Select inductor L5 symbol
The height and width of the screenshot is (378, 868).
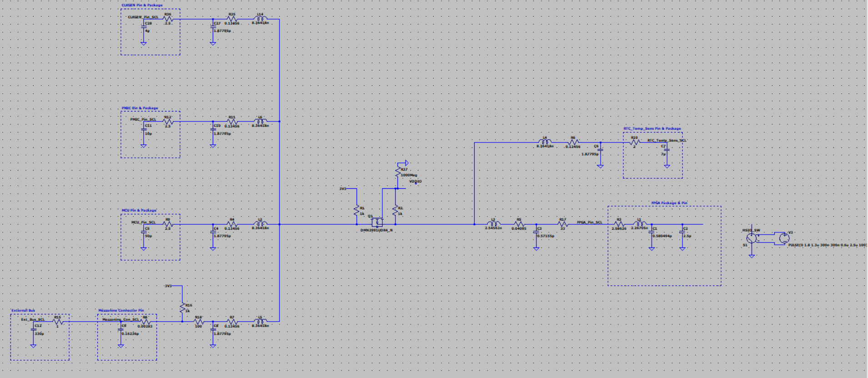(x=260, y=321)
